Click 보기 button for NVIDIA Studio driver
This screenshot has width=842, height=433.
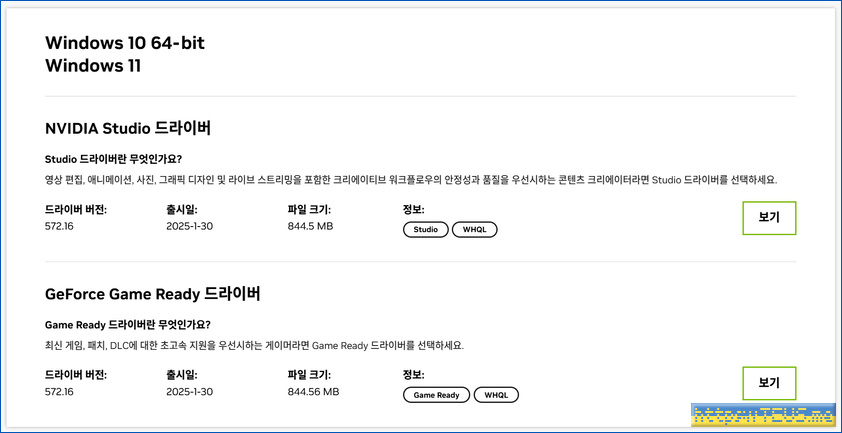pyautogui.click(x=768, y=217)
